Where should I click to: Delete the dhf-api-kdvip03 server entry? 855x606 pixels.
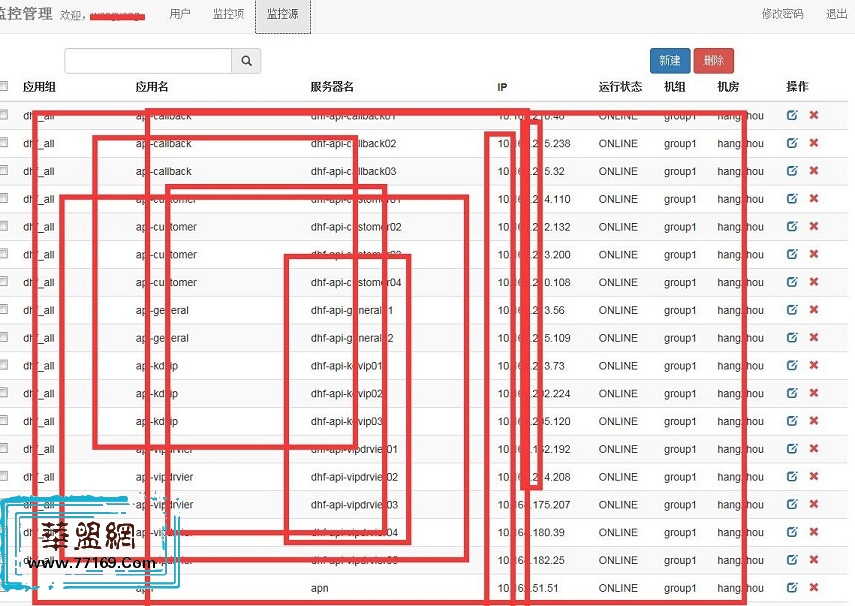click(x=814, y=421)
